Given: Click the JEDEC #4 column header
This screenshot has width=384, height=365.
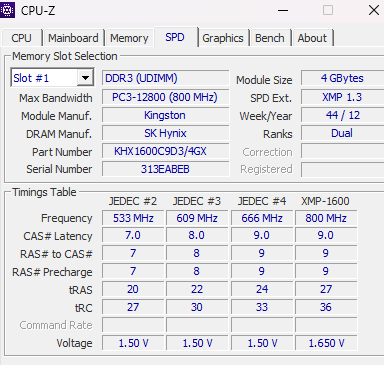Looking at the screenshot, I should tap(262, 201).
